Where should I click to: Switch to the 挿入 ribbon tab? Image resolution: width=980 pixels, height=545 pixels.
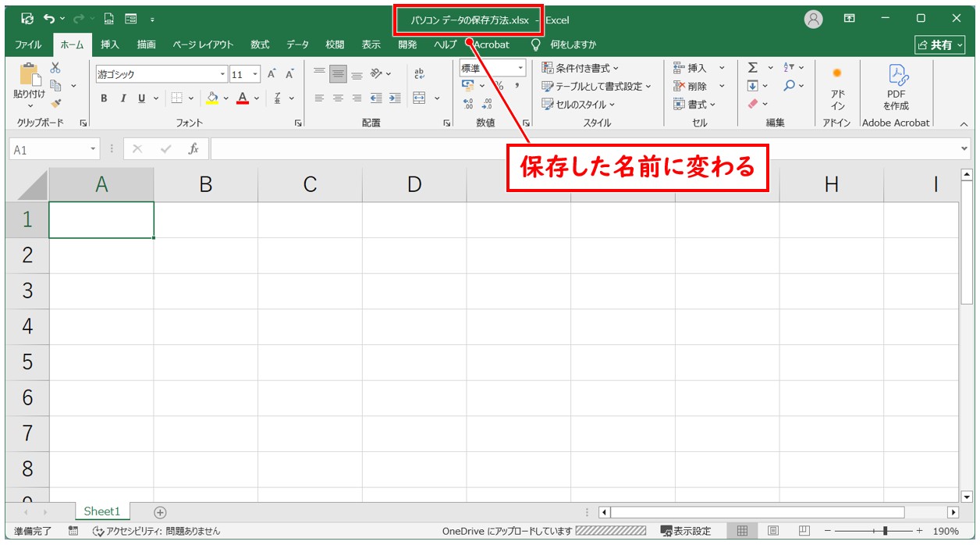pyautogui.click(x=108, y=45)
